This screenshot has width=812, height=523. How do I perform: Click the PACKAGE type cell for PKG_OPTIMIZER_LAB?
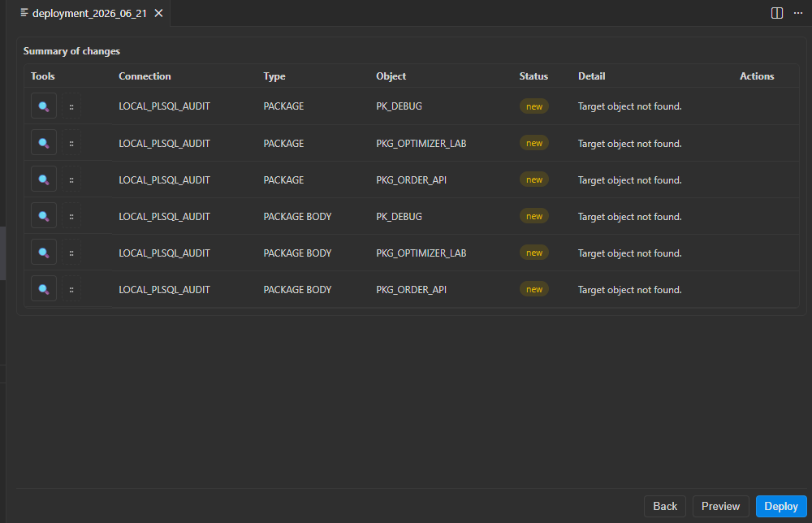coord(283,144)
